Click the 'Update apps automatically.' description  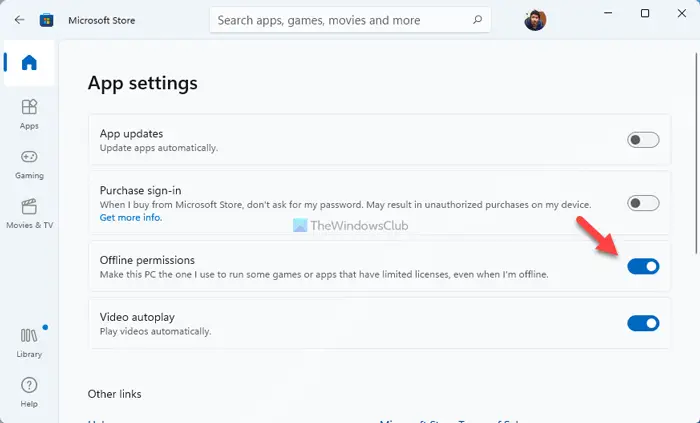[x=158, y=148]
